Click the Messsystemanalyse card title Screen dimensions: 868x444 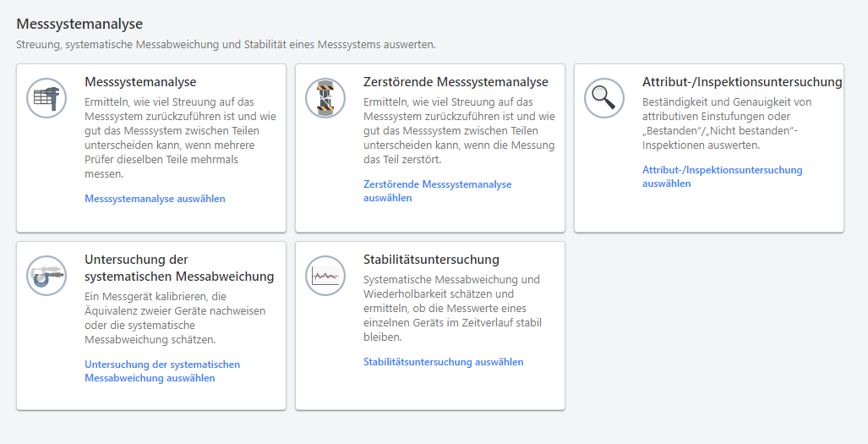[140, 82]
